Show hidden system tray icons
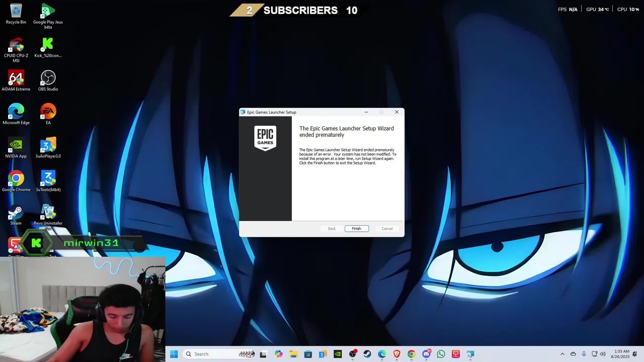Viewport: 644px width, 362px height. (562, 354)
